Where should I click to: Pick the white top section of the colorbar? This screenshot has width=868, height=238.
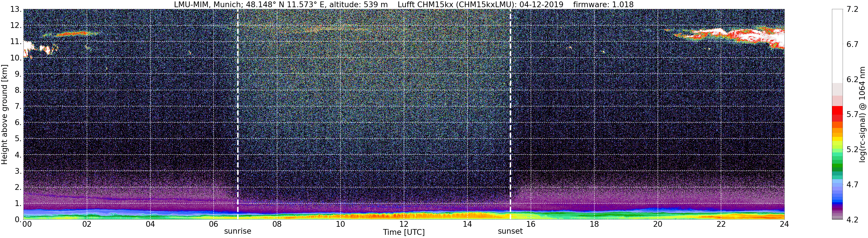(837, 46)
